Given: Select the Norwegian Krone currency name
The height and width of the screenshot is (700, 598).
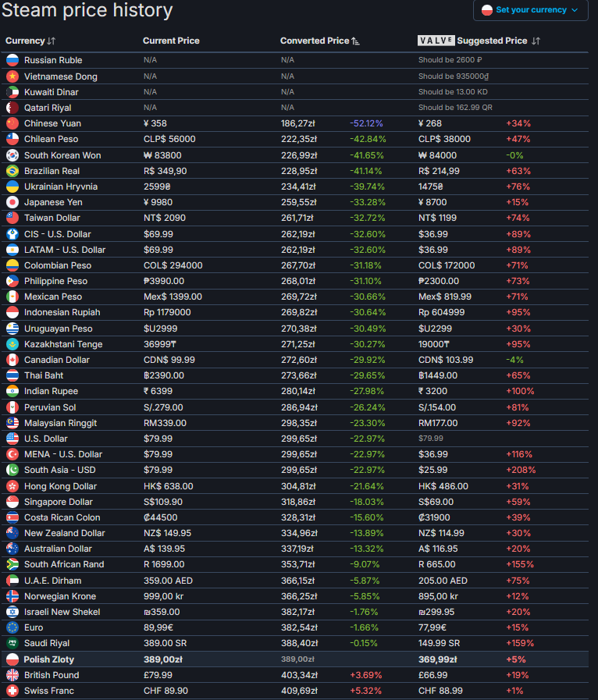Looking at the screenshot, I should 60,596.
